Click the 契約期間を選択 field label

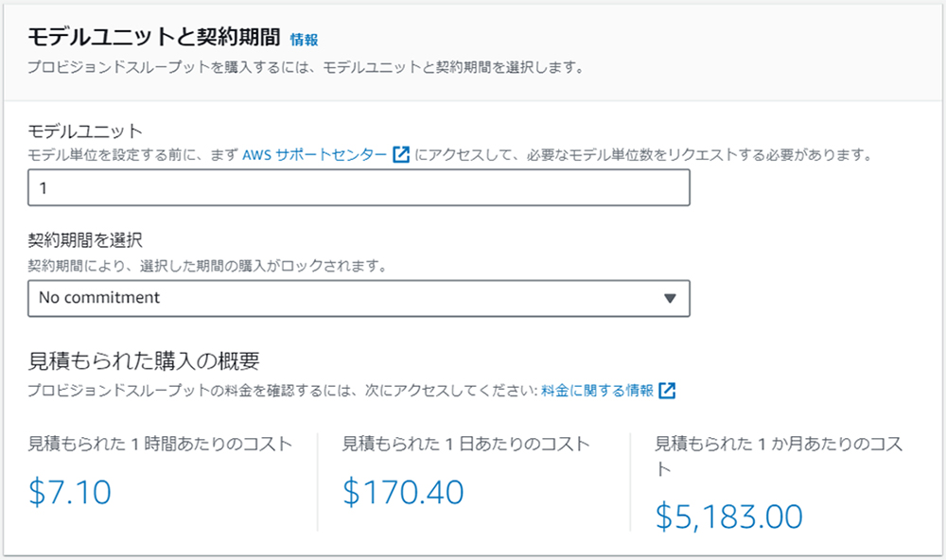click(x=85, y=240)
